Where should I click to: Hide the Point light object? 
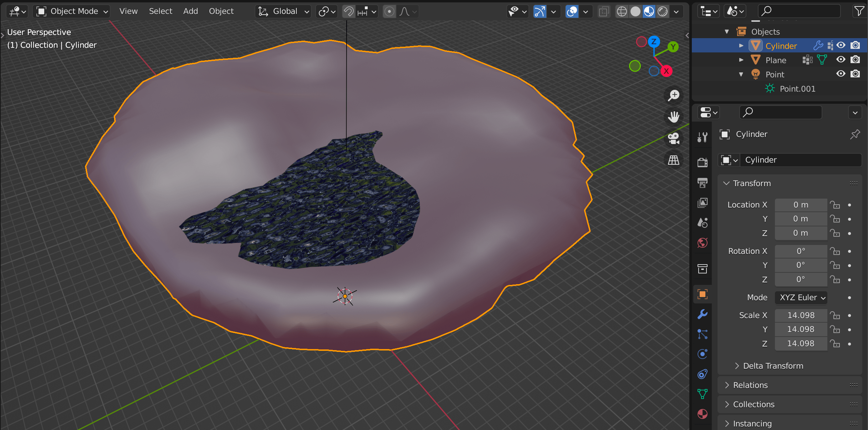(x=841, y=73)
